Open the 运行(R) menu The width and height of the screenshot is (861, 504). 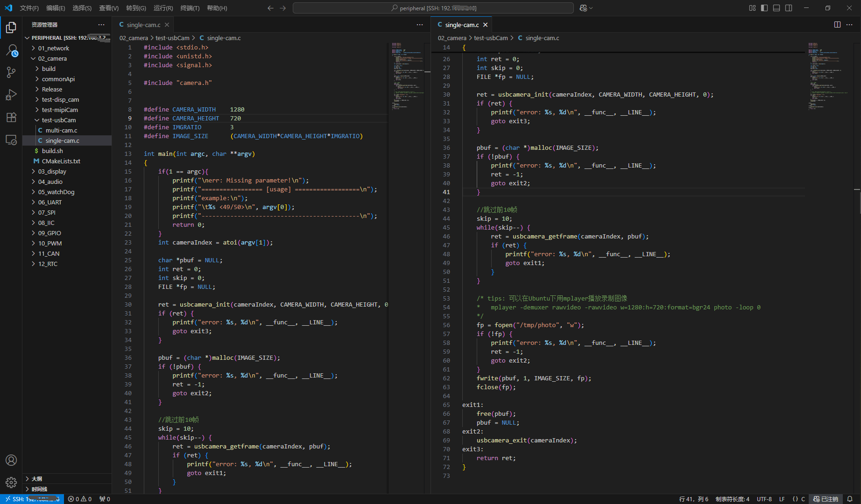[x=163, y=8]
